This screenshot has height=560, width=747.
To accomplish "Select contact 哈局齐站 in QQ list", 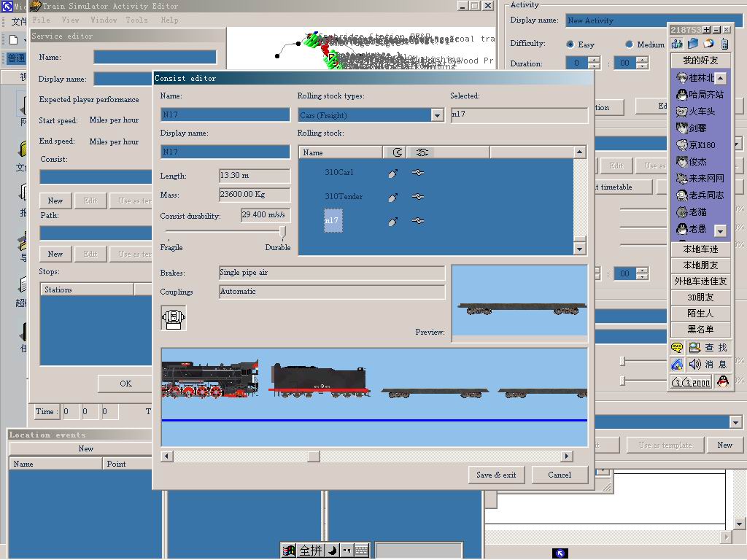I will click(x=700, y=95).
